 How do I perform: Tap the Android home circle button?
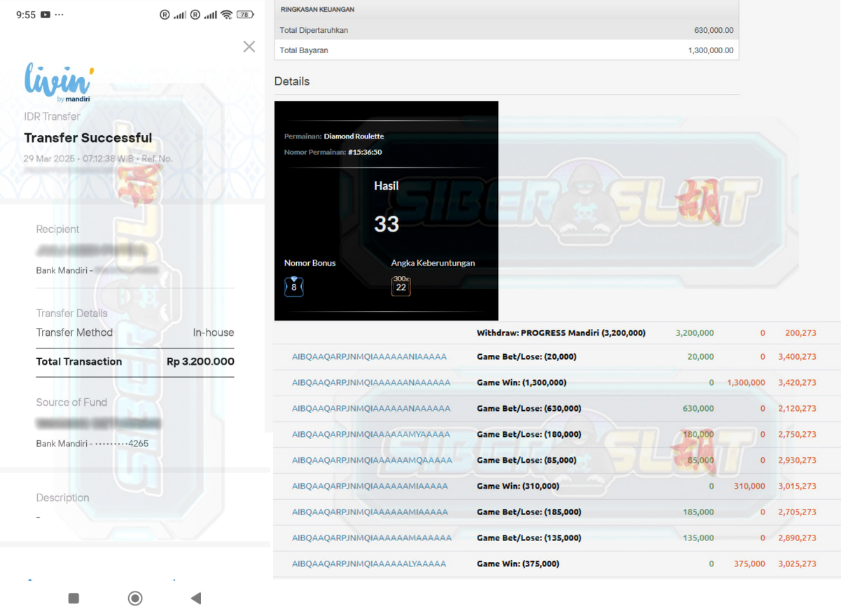coord(135,598)
